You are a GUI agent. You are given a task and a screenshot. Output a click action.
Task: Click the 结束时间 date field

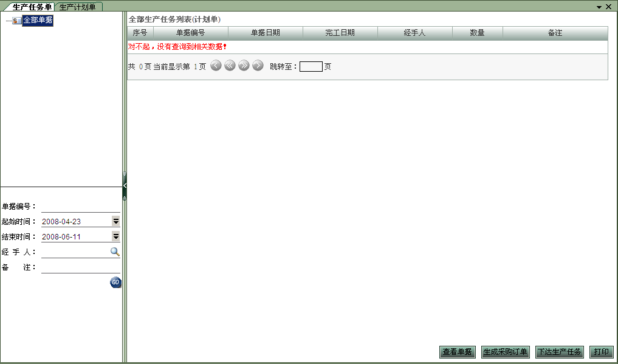pos(77,236)
